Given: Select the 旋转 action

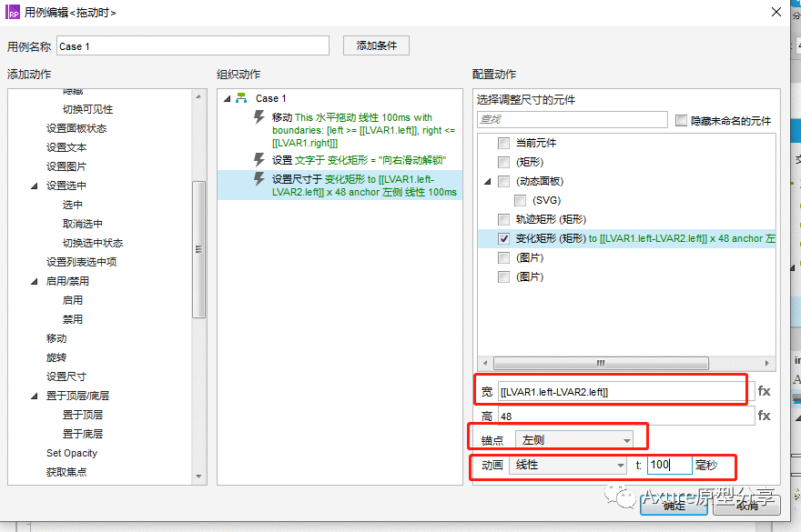Looking at the screenshot, I should point(56,357).
